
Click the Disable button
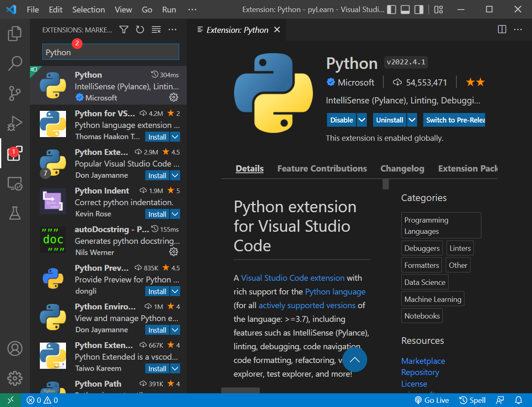pyautogui.click(x=342, y=120)
